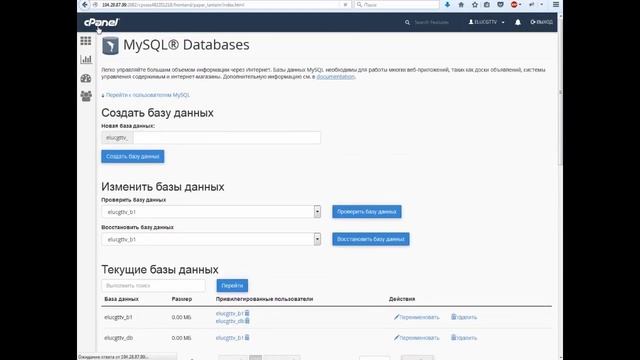The height and width of the screenshot is (360, 640).
Task: Click the MySQL Databases dolphin icon
Action: point(110,46)
